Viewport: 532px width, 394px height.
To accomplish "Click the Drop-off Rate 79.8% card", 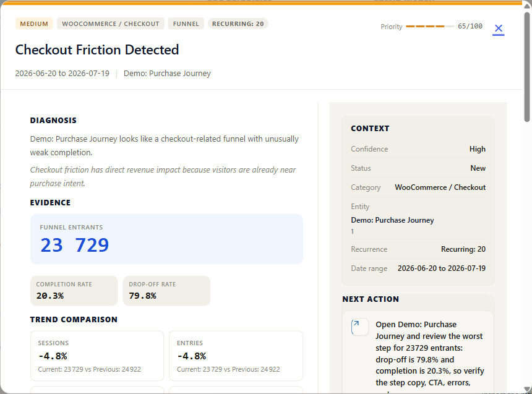I will [x=166, y=291].
